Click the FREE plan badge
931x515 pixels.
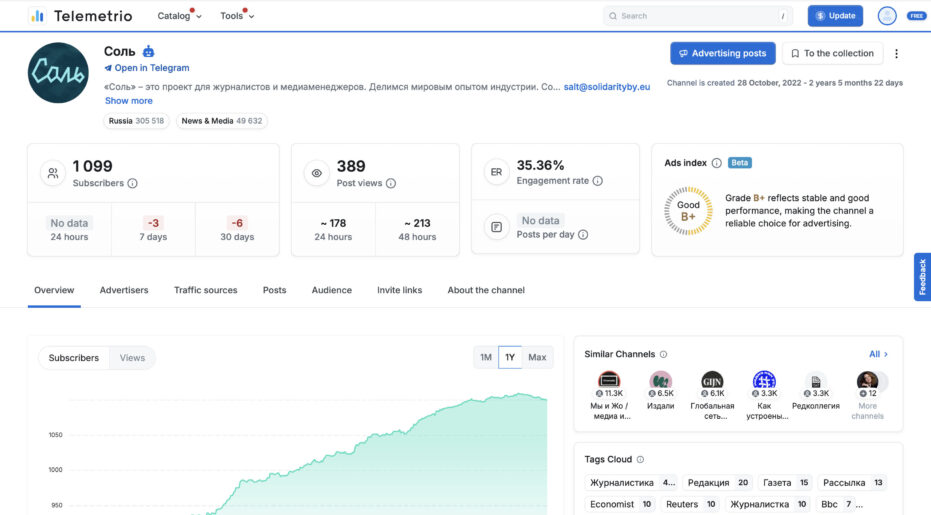point(916,16)
